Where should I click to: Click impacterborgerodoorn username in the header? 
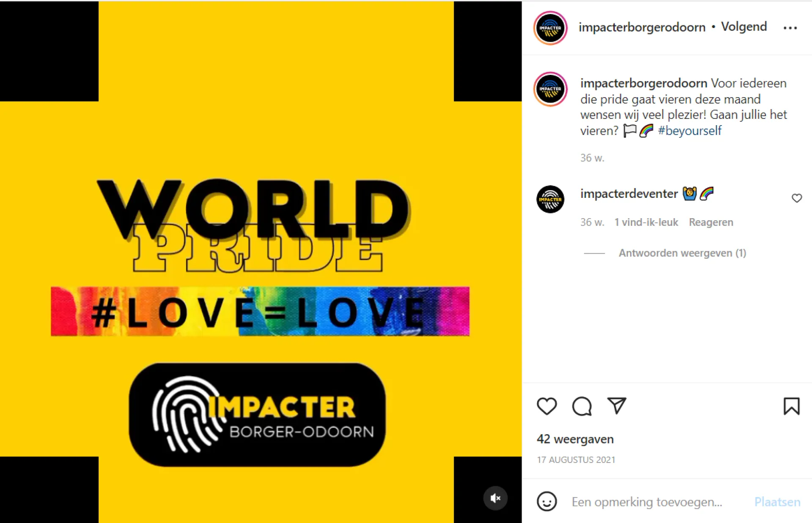click(642, 27)
